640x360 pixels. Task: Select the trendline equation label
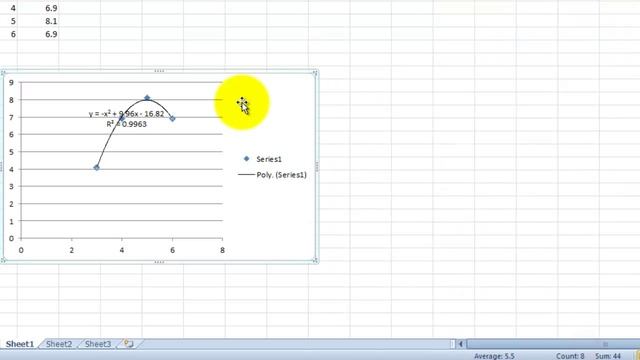(127, 114)
